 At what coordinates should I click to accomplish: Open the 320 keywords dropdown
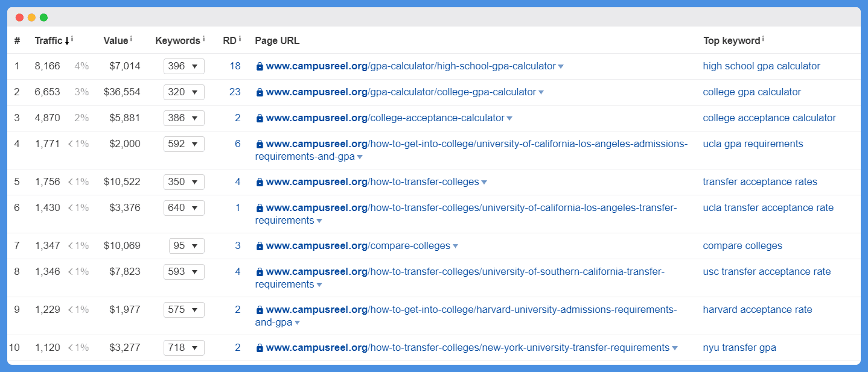[184, 92]
